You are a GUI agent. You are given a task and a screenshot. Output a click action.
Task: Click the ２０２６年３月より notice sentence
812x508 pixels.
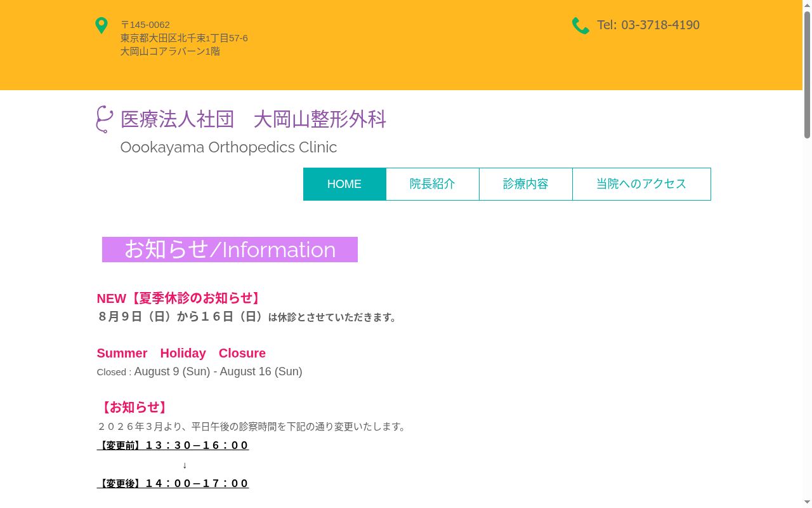[x=252, y=427]
